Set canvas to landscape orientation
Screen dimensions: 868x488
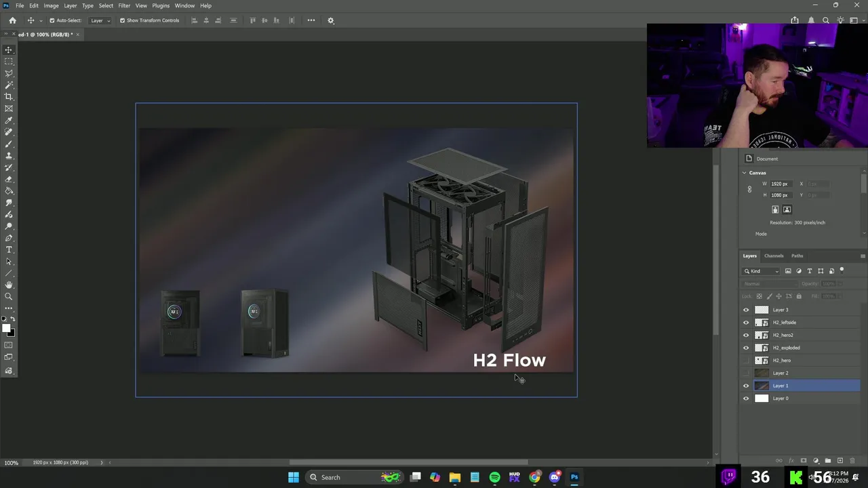pyautogui.click(x=787, y=209)
